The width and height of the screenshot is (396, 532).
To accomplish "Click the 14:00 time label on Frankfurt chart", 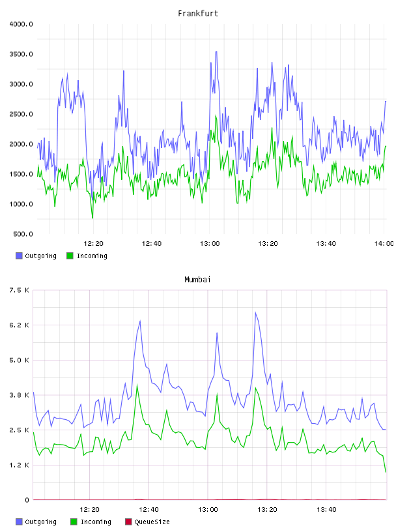I will click(384, 244).
